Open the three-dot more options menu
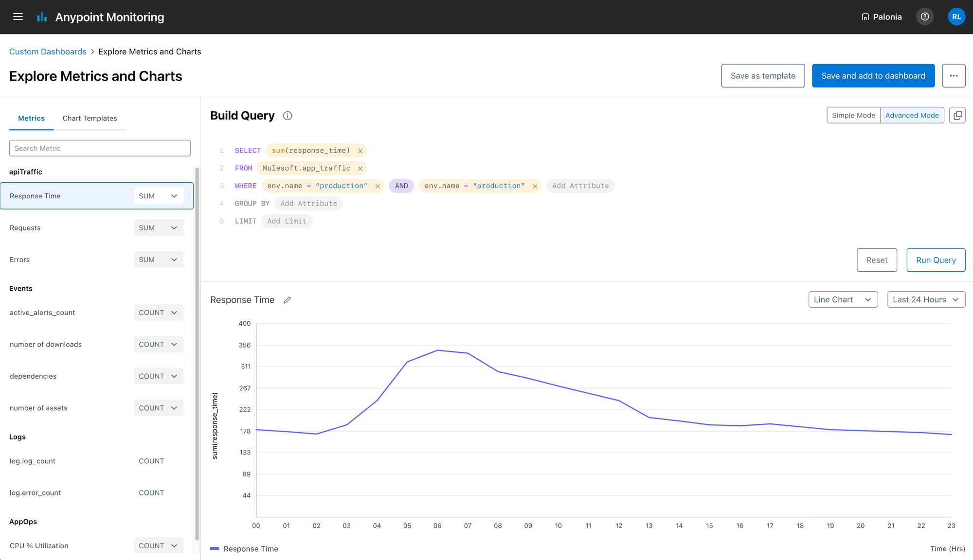The width and height of the screenshot is (973, 560). pyautogui.click(x=954, y=76)
